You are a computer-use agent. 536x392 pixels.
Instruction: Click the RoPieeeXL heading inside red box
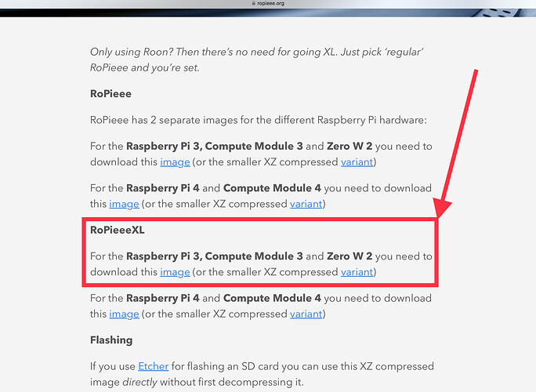[x=118, y=230]
